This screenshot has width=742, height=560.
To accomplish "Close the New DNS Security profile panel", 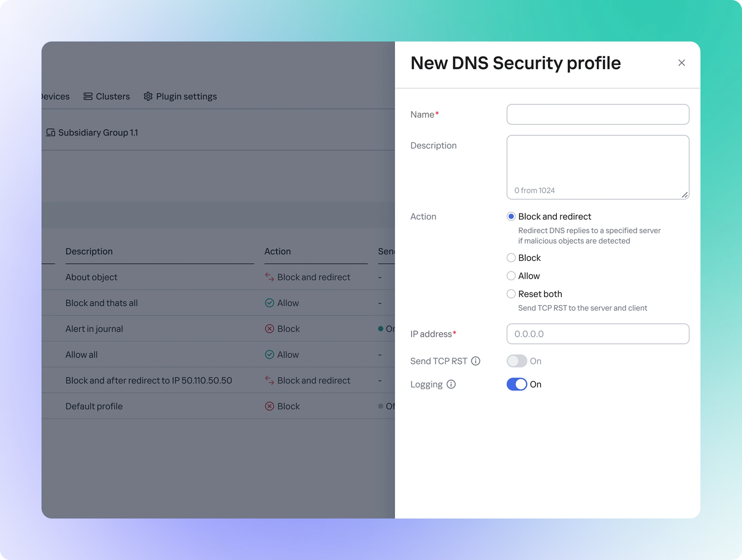I will point(681,63).
